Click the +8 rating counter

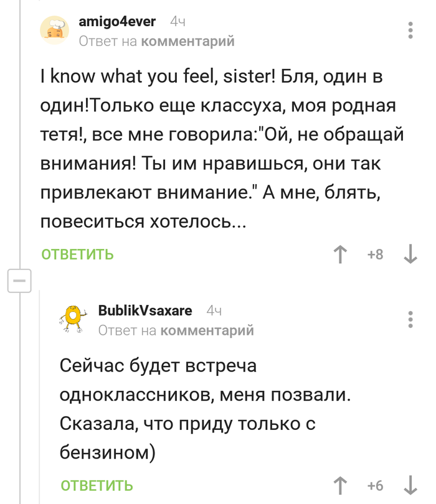click(375, 254)
